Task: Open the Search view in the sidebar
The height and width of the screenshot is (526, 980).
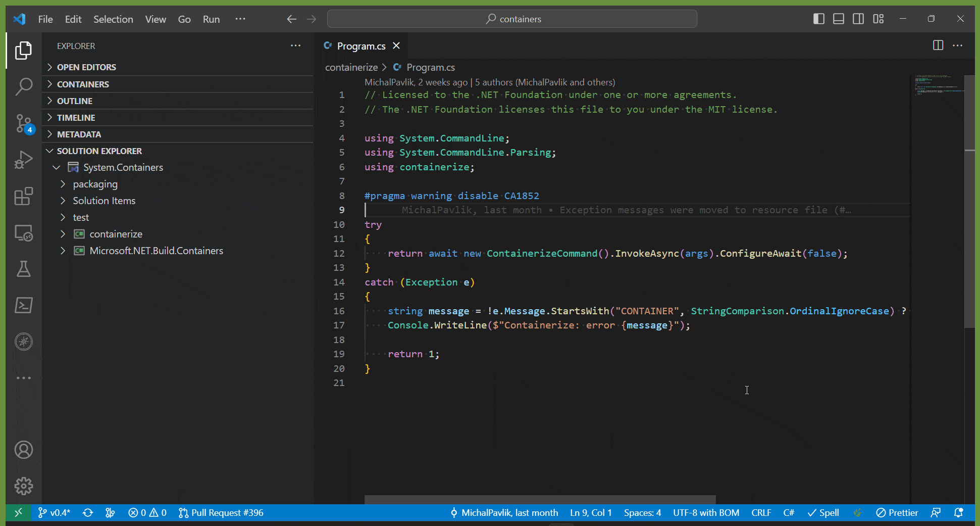Action: click(x=23, y=87)
